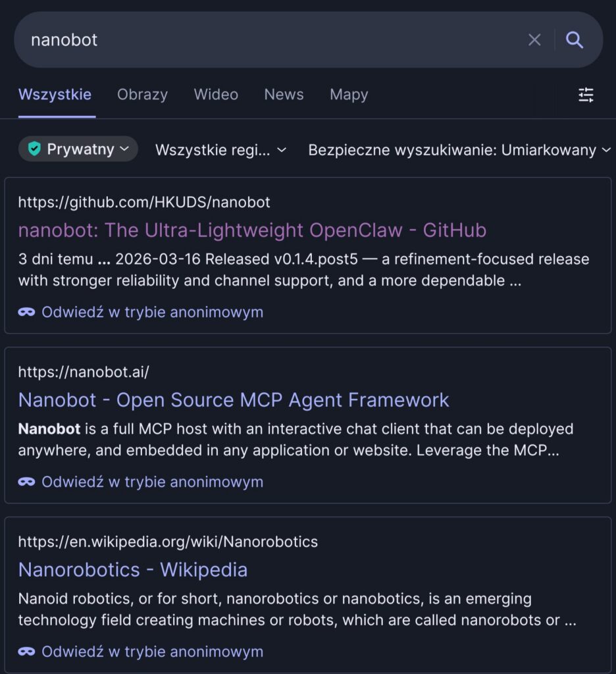Click the mask icon under the nanobot.ai result

coord(26,482)
